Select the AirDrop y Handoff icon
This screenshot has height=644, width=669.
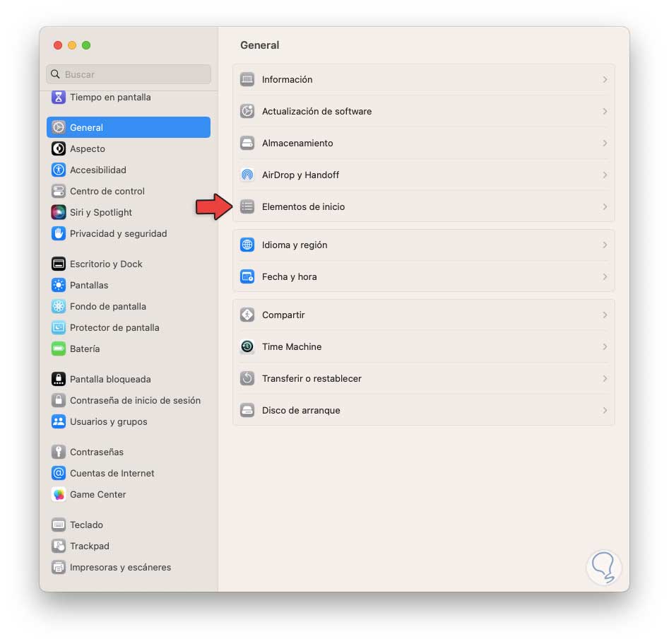click(247, 175)
